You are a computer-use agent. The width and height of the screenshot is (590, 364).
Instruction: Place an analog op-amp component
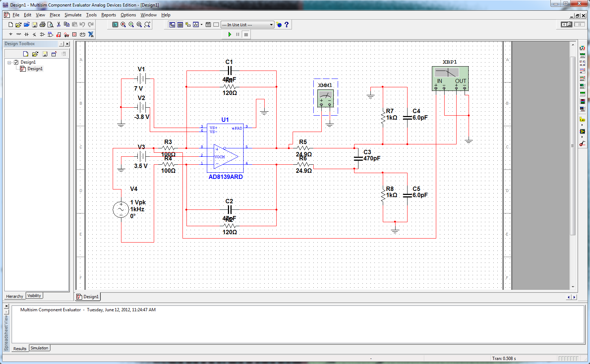(43, 35)
